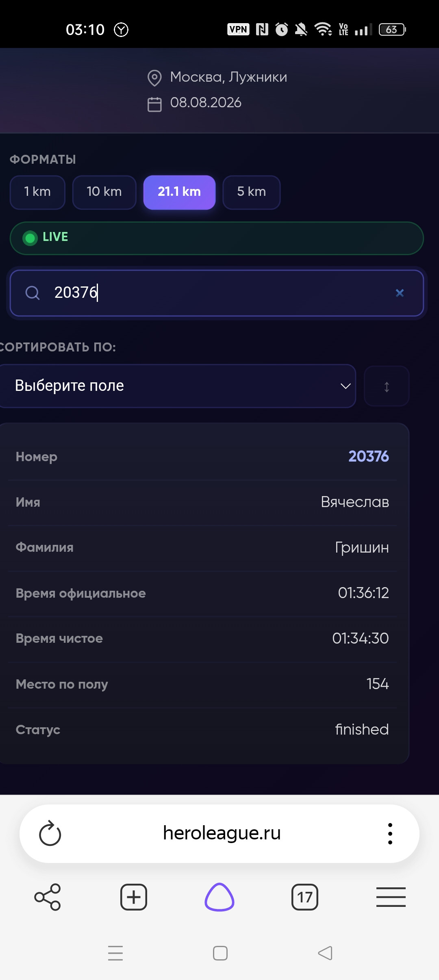The image size is (439, 980).
Task: Open the browser hamburger menu
Action: tap(391, 897)
